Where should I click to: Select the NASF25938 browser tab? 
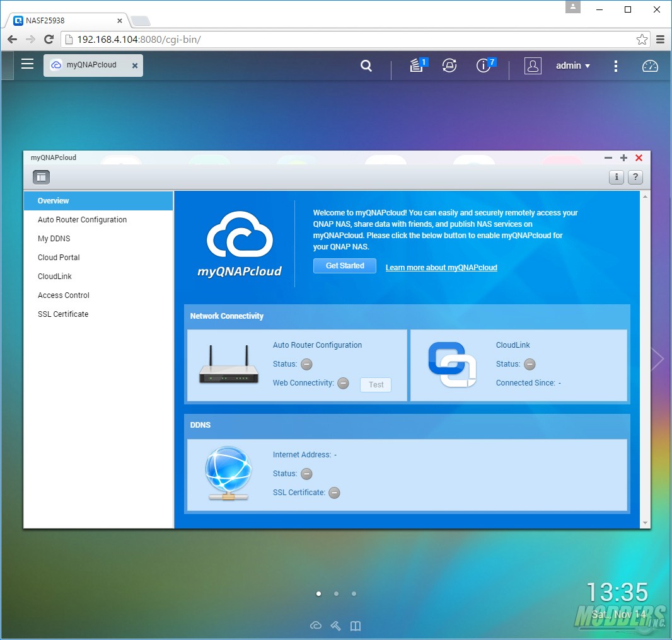66,20
